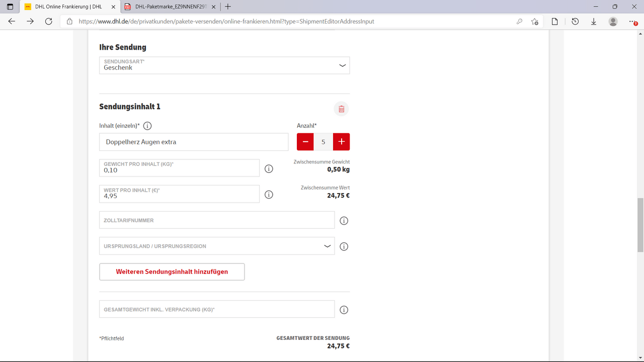This screenshot has height=362, width=644.
Task: Open saved passwords key icon
Action: click(x=519, y=22)
